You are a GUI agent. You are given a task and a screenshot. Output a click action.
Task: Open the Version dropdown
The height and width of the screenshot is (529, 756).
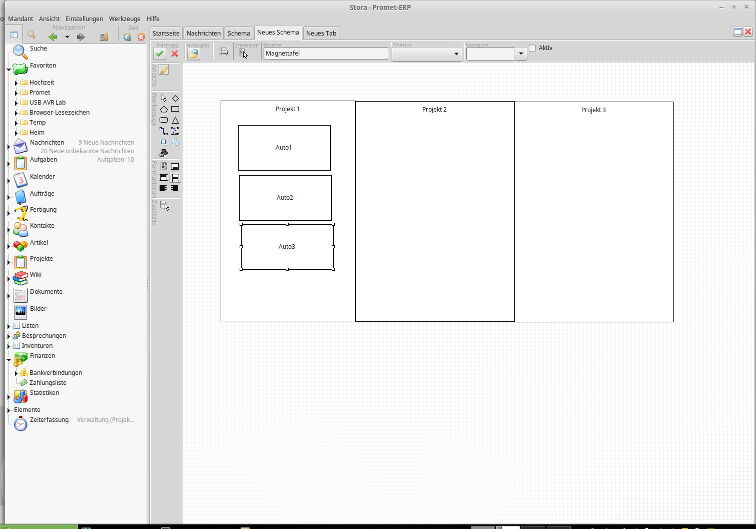click(x=496, y=54)
